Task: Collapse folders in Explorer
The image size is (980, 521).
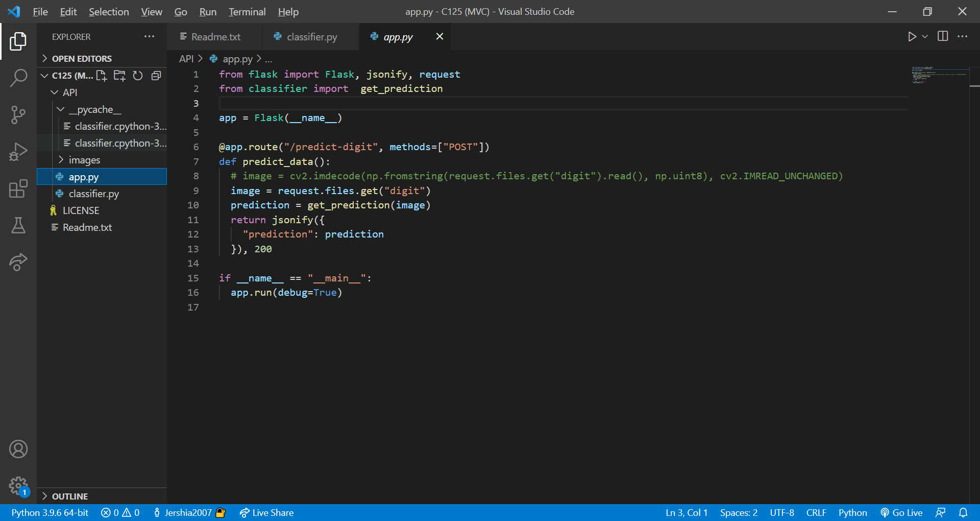Action: pos(156,75)
